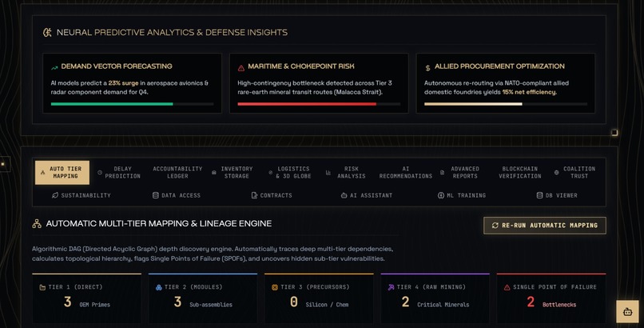Viewport: 644px width, 328px height.
Task: Switch to Delay Prediction tab
Action: coord(119,172)
